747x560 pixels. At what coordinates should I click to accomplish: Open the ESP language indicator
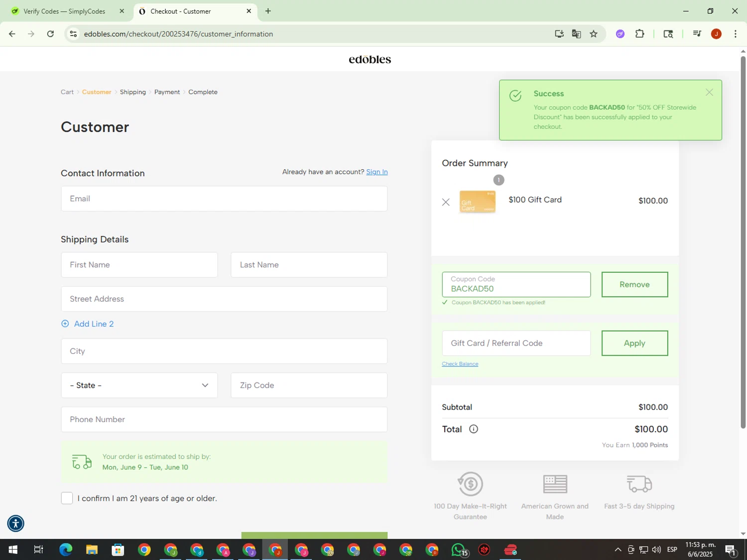coord(672,550)
